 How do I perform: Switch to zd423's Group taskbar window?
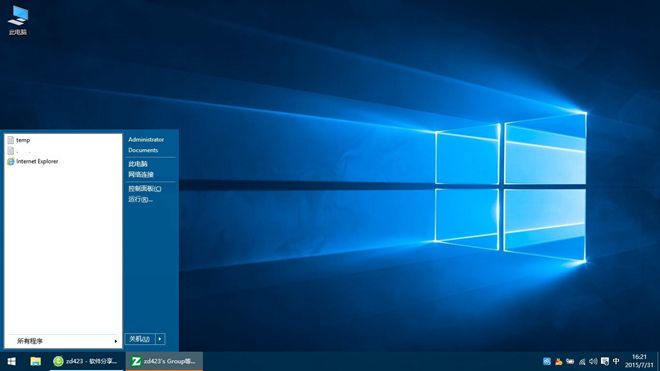164,361
